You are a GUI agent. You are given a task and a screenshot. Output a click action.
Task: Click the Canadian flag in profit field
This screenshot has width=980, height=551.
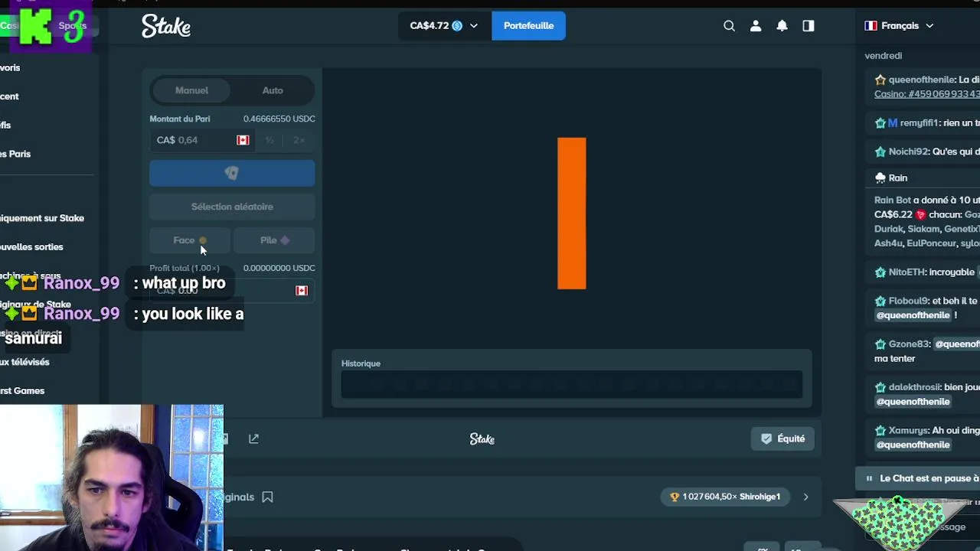click(x=302, y=291)
